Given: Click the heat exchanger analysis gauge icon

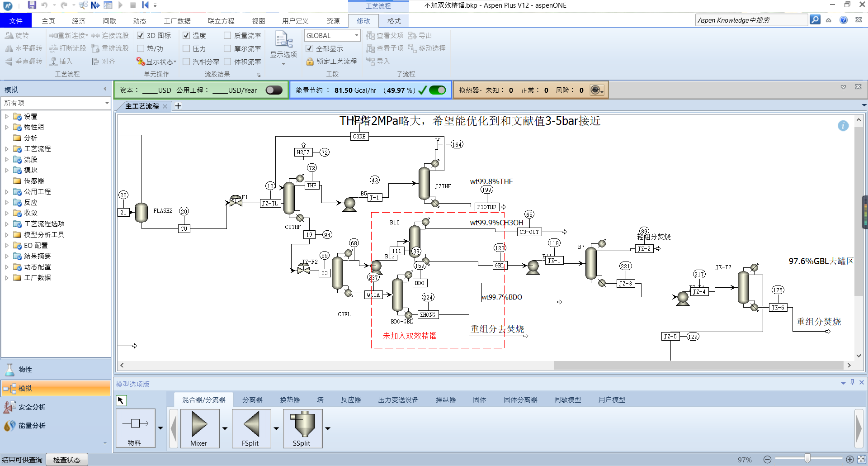Looking at the screenshot, I should click(596, 90).
